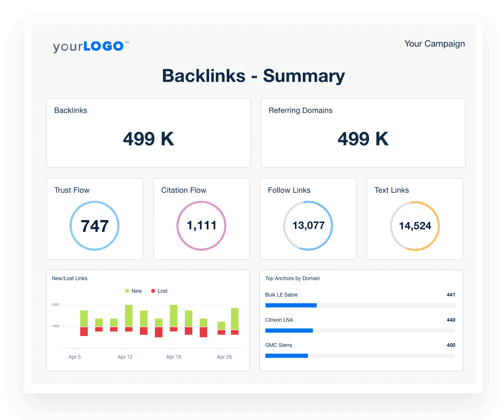This screenshot has height=420, width=504.
Task: Click the yourLOGO brand logo
Action: (91, 46)
